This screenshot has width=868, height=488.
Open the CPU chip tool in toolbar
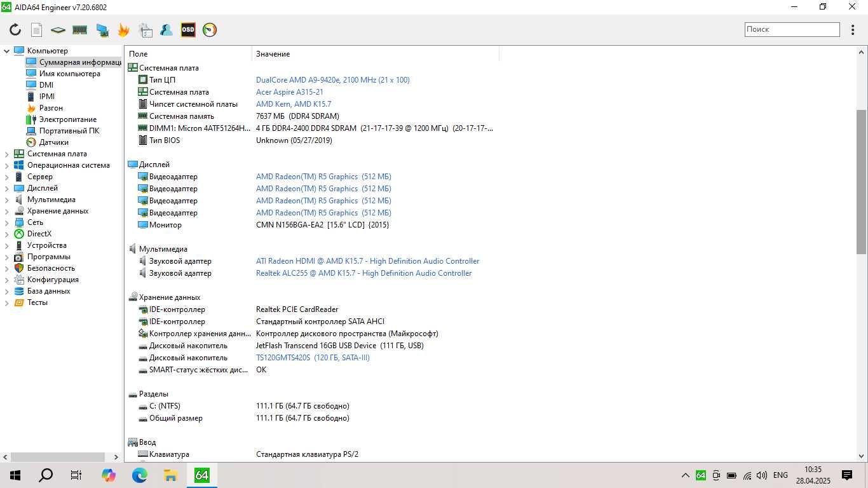point(58,30)
